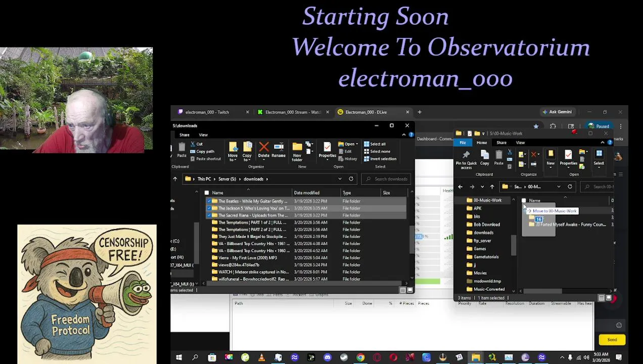Click Ask Gemini button in browser
The width and height of the screenshot is (643, 364).
(x=557, y=112)
